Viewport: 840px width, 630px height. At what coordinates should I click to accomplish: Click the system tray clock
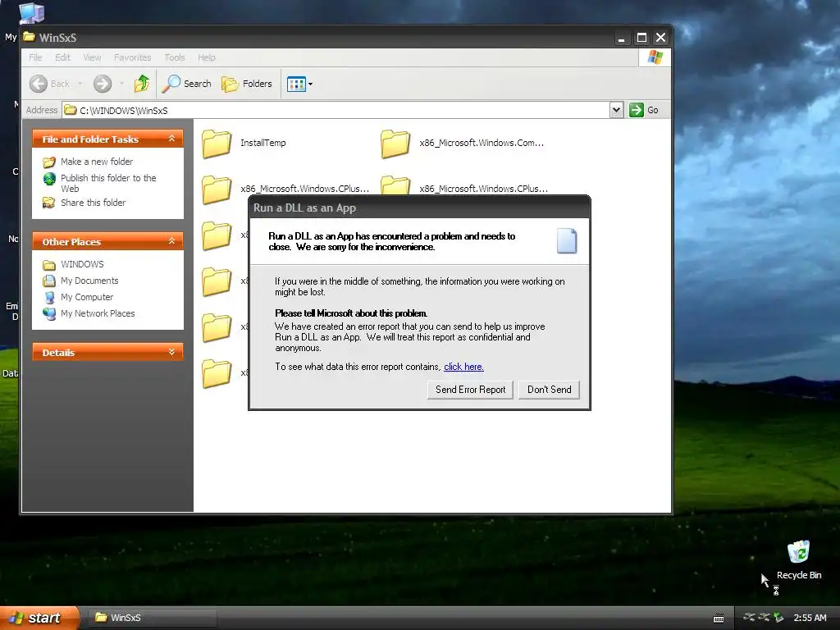click(x=810, y=618)
